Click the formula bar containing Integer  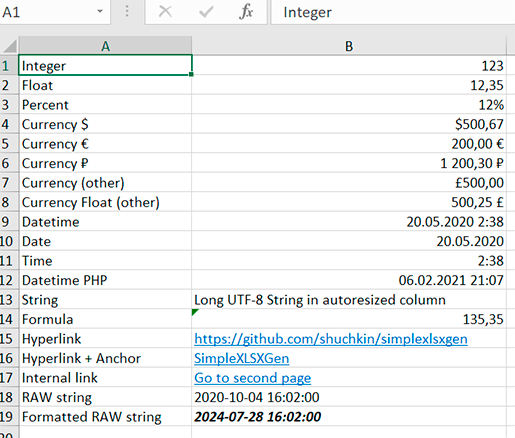(x=393, y=12)
